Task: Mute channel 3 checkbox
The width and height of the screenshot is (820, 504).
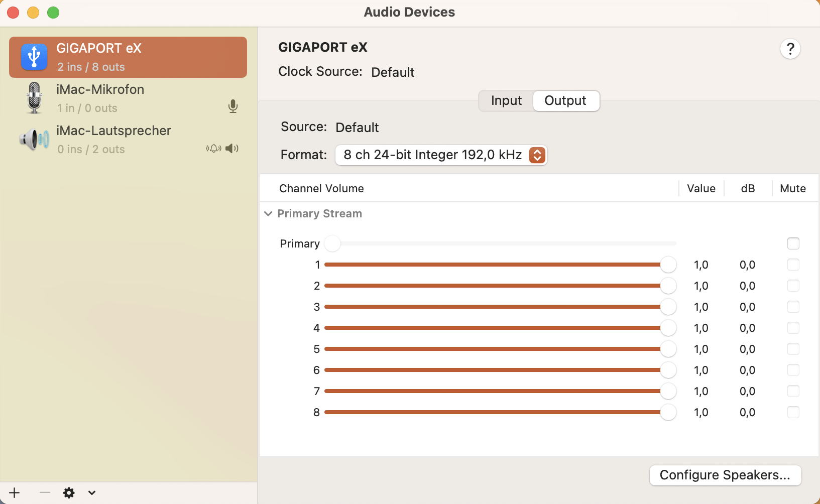Action: coord(793,307)
